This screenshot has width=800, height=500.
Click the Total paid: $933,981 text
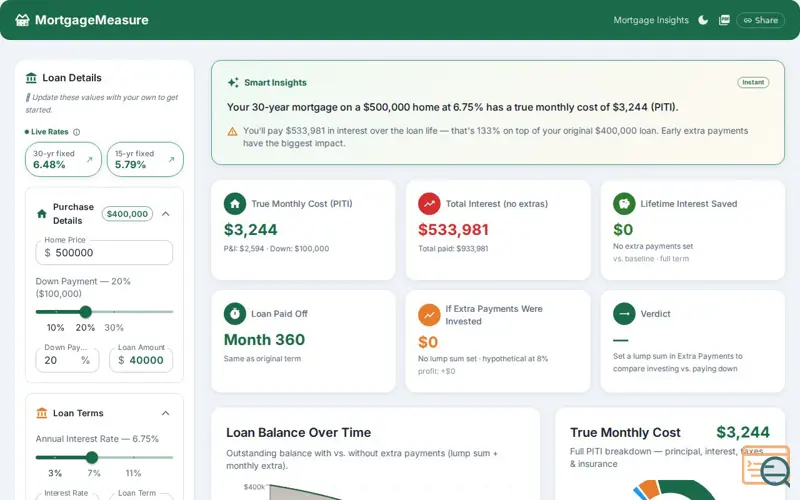coord(453,249)
